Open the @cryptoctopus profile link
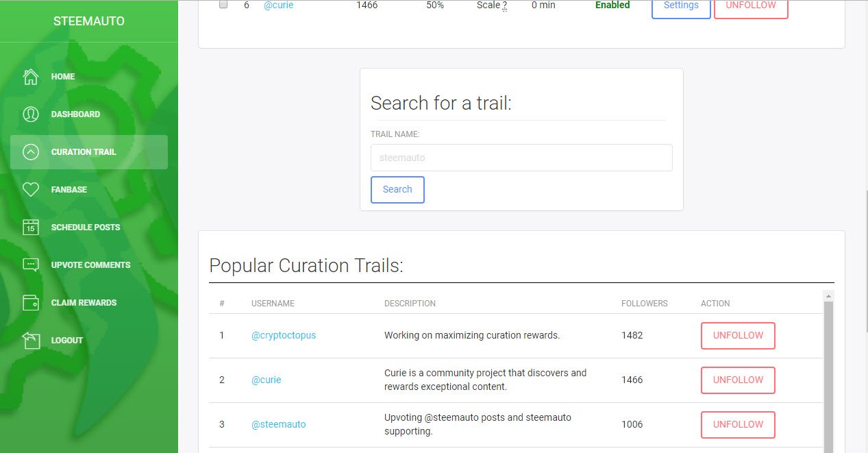 click(284, 336)
